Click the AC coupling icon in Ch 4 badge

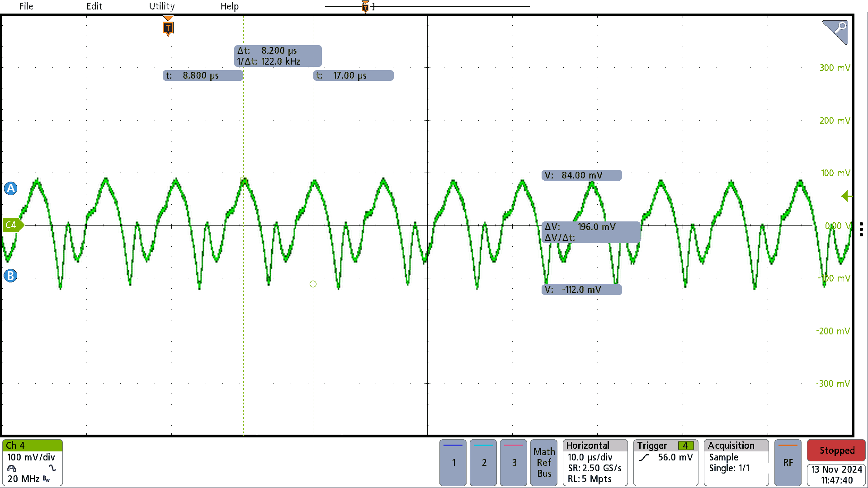pos(52,469)
